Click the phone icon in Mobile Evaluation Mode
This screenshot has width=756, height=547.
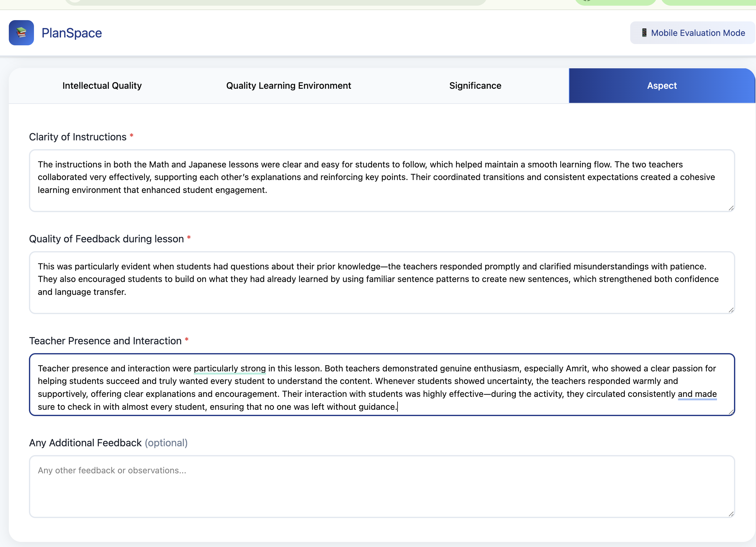click(644, 33)
